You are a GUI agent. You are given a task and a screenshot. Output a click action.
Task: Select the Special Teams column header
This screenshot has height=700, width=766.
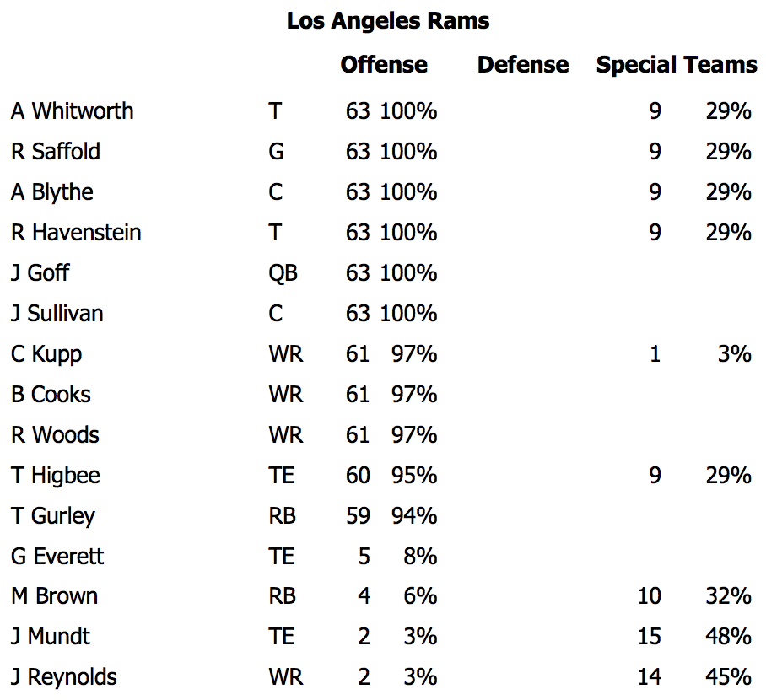coord(677,66)
